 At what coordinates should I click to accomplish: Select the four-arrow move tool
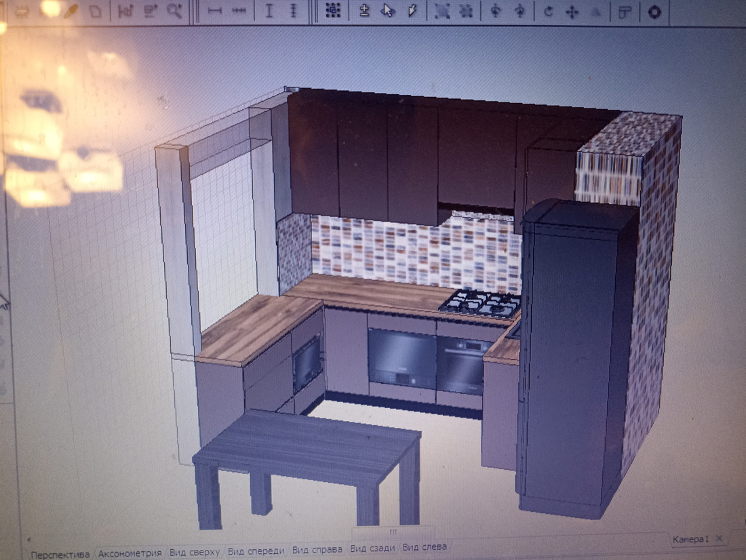(572, 12)
